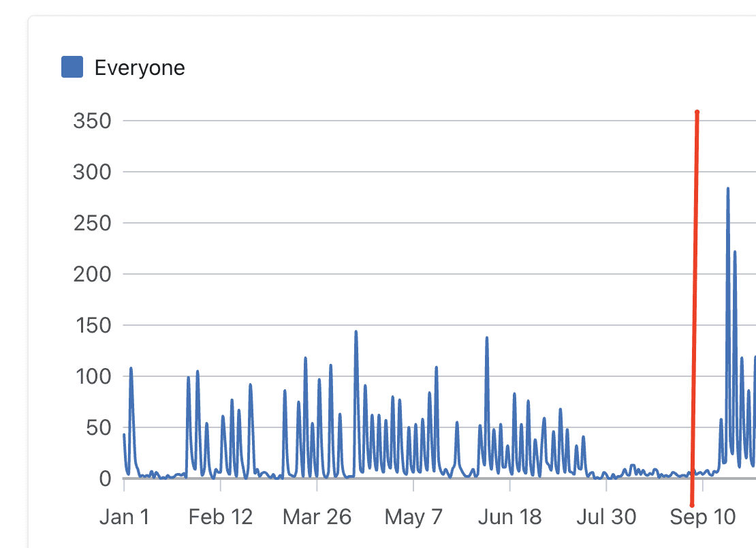Toggle the Everyone series legend label

point(140,68)
